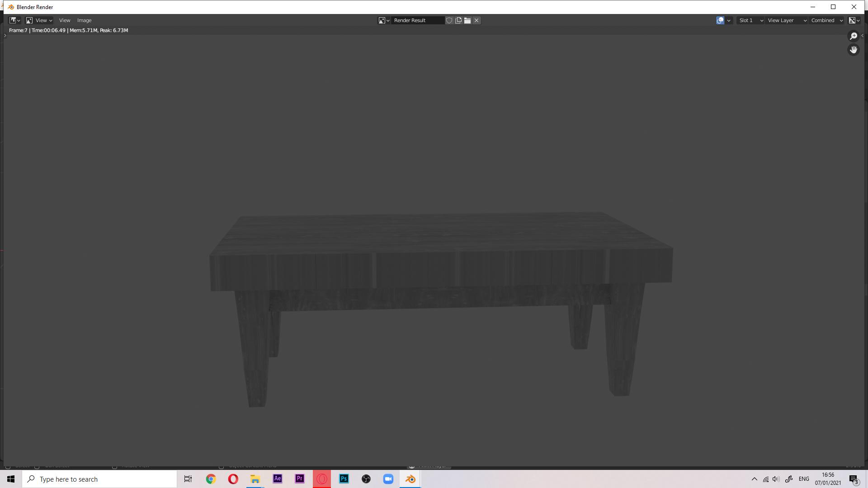Click the hand pan tool icon
The width and height of the screenshot is (868, 488).
854,50
